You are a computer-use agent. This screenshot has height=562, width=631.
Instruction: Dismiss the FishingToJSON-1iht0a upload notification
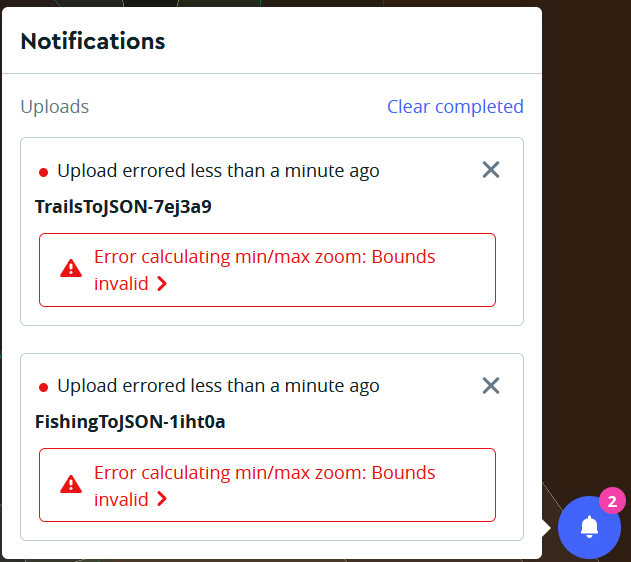point(491,385)
